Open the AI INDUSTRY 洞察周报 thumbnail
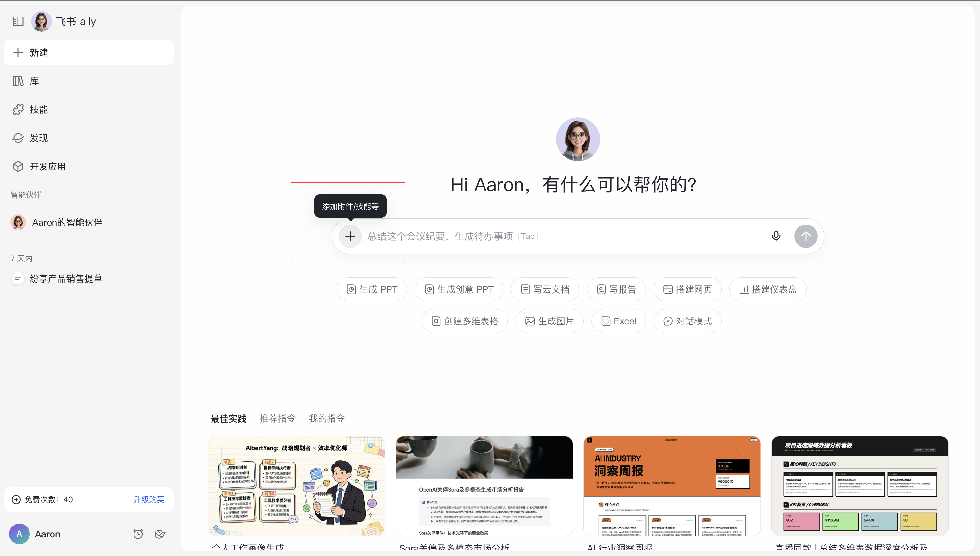Screen dimensions: 980x556 [671, 486]
